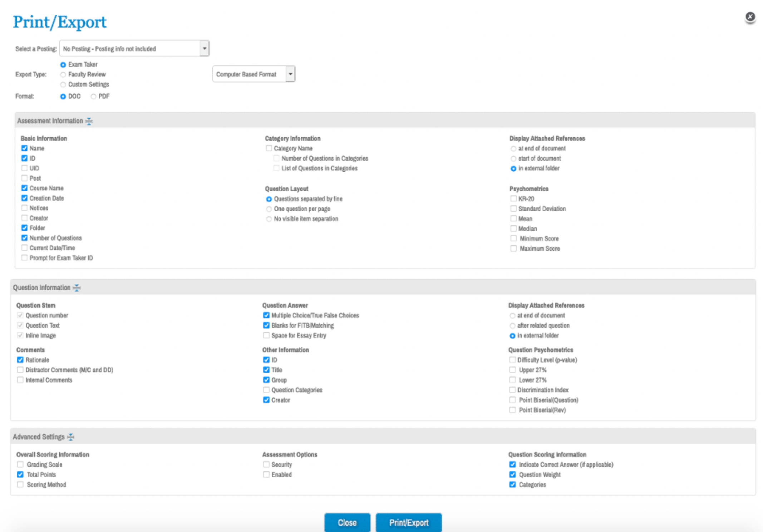Collapse the Question Information section icon

pyautogui.click(x=77, y=288)
